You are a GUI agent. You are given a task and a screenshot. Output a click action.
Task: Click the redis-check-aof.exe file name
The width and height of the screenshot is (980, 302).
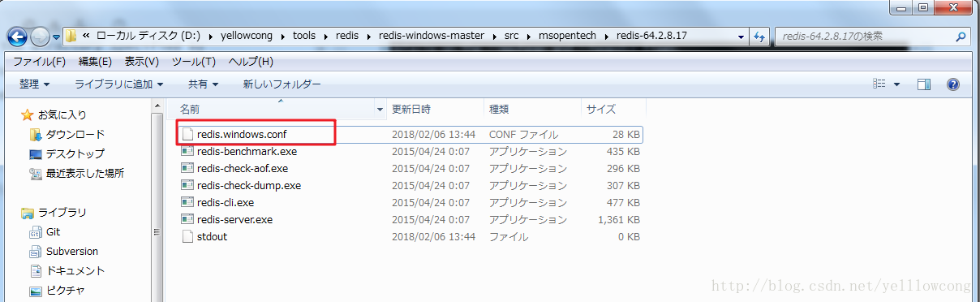(x=243, y=168)
